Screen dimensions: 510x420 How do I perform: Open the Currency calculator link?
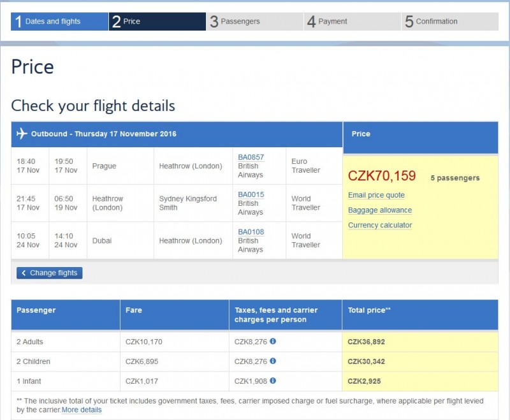pyautogui.click(x=380, y=225)
